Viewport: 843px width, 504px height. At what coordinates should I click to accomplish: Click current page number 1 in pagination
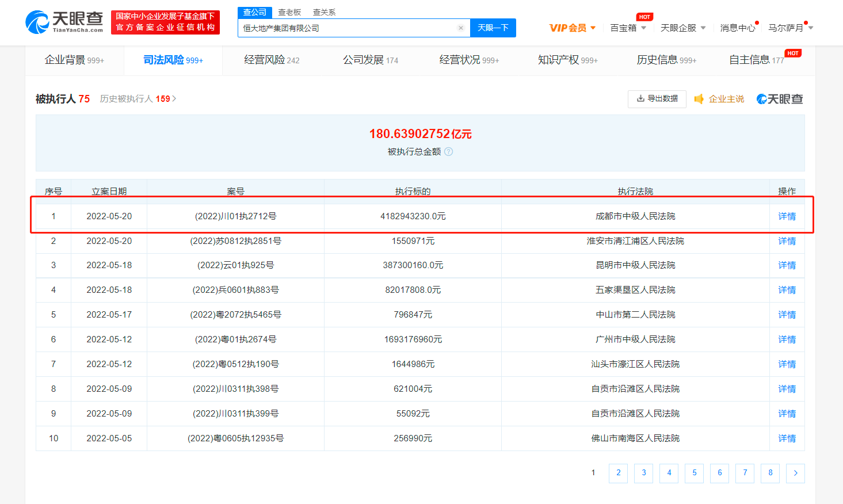pos(593,473)
